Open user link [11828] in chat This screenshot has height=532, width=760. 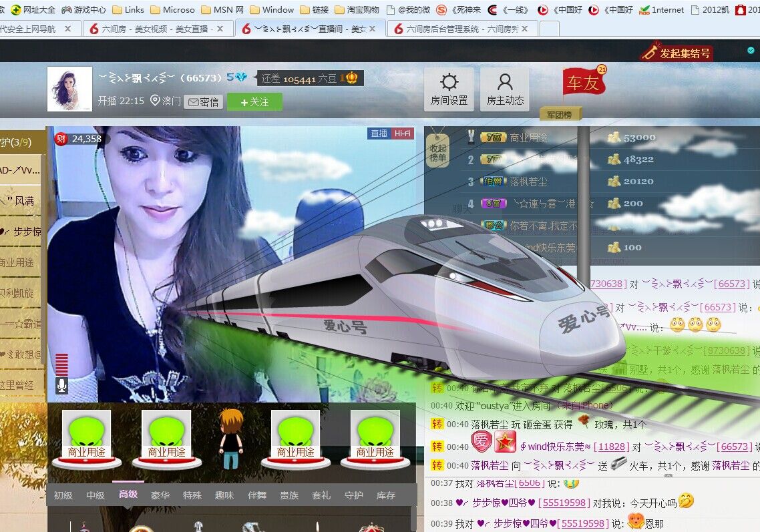pos(611,447)
